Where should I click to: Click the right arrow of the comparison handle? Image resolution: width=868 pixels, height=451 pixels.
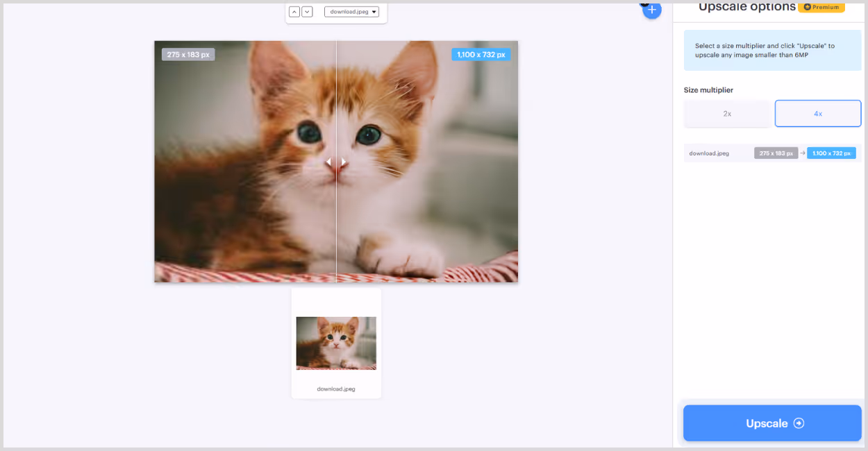(x=343, y=162)
